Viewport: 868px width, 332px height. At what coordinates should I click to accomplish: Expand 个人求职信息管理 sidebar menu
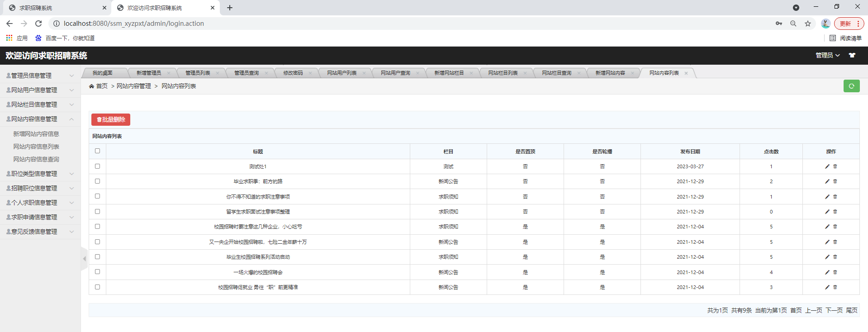[x=40, y=203]
